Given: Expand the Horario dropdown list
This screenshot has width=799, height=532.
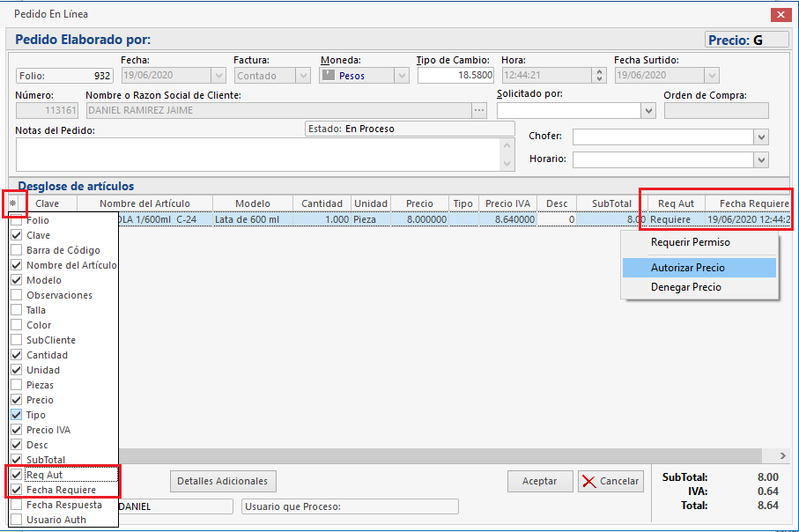Looking at the screenshot, I should [x=761, y=159].
